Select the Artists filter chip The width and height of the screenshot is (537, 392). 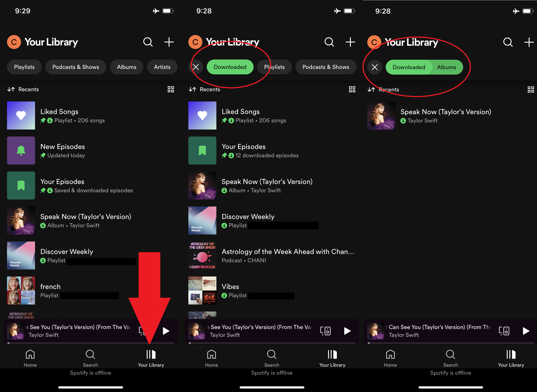coord(162,67)
